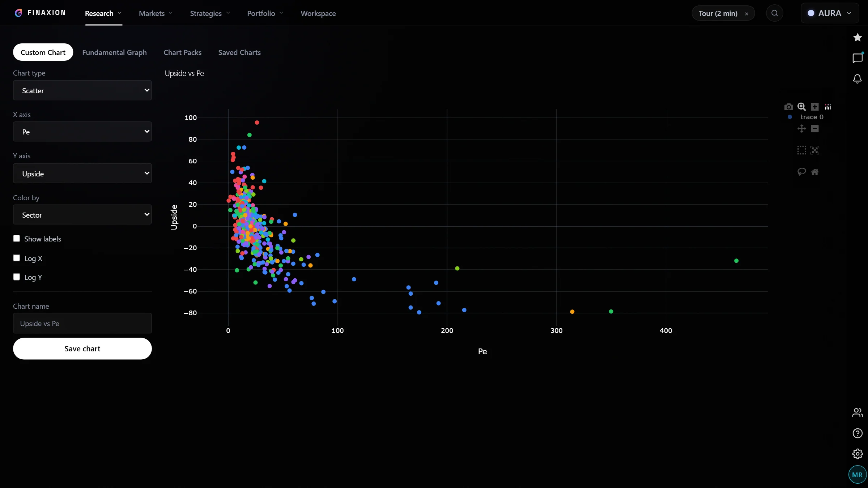Autoscale the chart axes

(814, 150)
